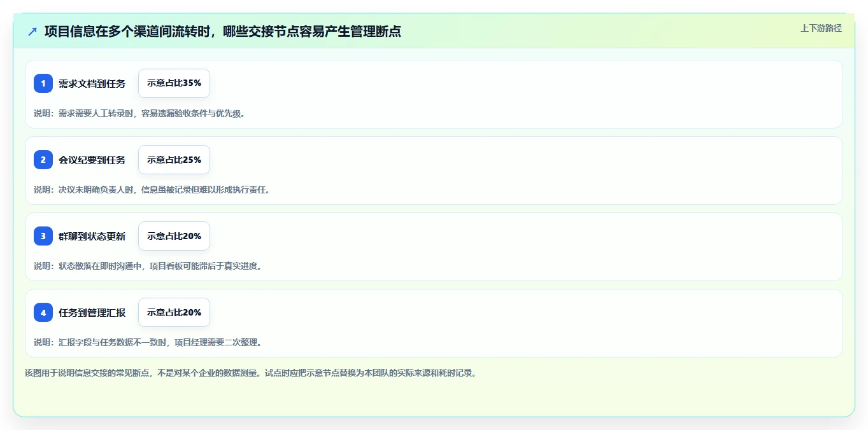868x430 pixels.
Task: Click the arrow icon beside the header title
Action: pyautogui.click(x=32, y=31)
